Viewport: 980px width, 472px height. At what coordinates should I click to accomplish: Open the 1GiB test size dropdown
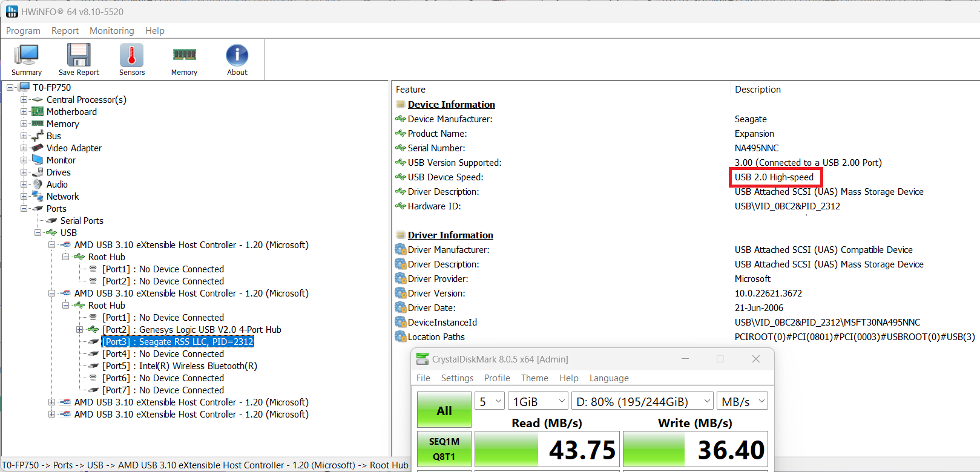click(x=538, y=401)
